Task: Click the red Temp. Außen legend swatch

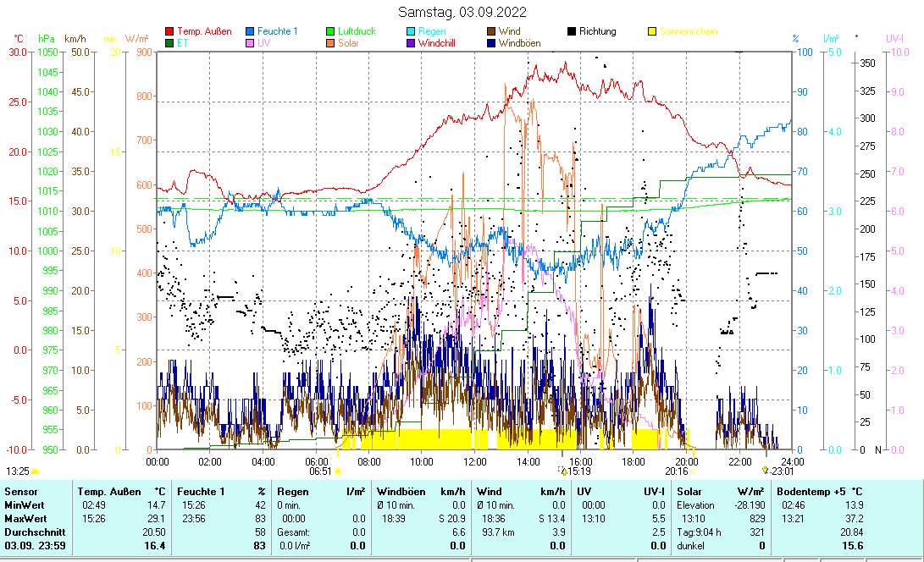Action: (x=169, y=31)
